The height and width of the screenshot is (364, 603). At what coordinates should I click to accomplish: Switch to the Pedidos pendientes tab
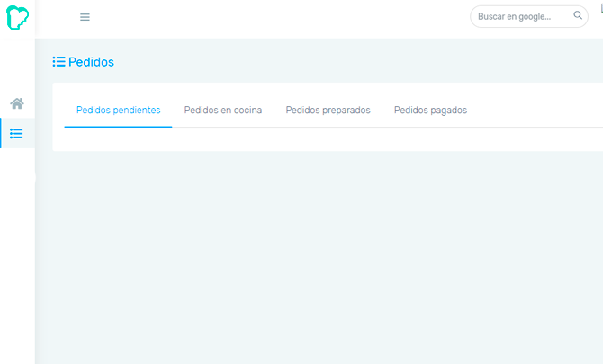[118, 111]
